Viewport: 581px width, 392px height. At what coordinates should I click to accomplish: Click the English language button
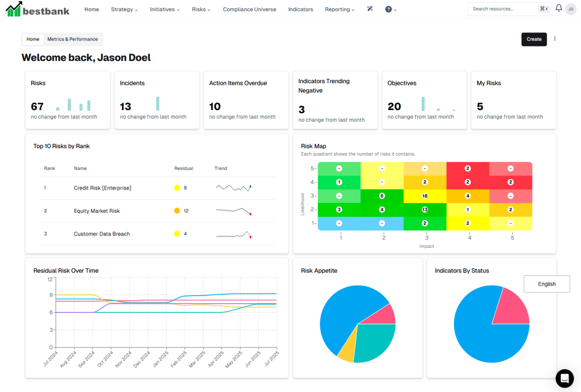[546, 284]
